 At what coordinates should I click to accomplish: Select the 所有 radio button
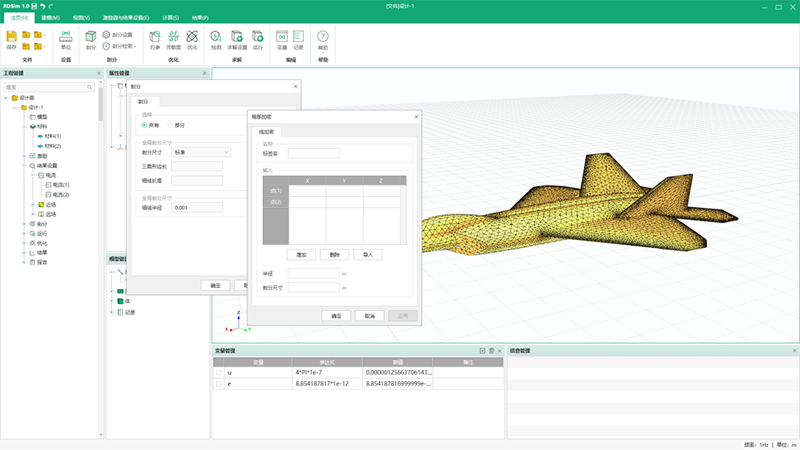pyautogui.click(x=145, y=125)
